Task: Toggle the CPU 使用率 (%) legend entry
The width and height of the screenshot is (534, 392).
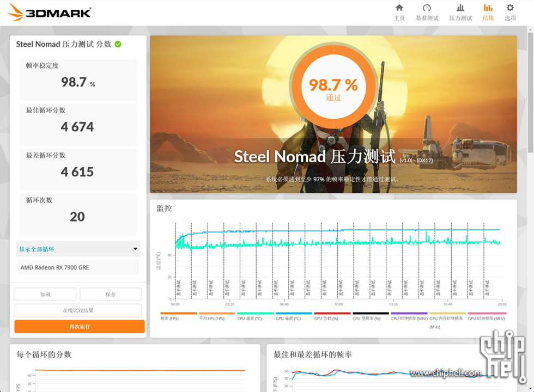Action: point(371,316)
